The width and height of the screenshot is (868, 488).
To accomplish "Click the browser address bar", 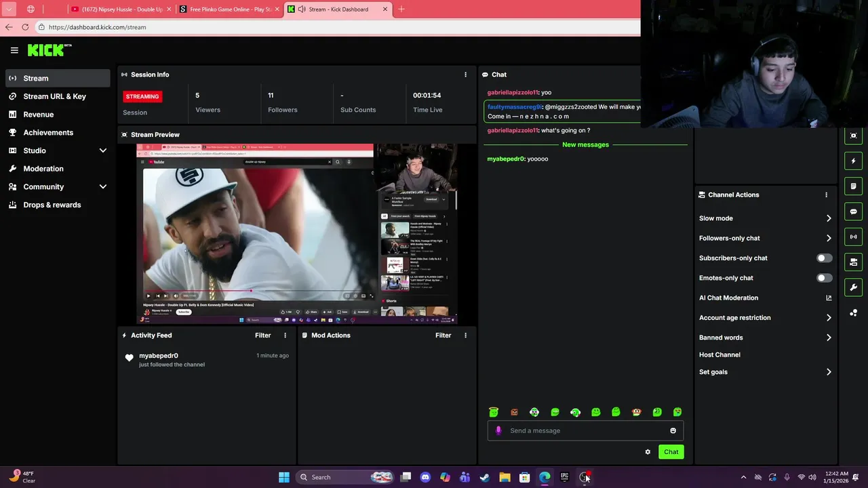I will click(x=339, y=27).
